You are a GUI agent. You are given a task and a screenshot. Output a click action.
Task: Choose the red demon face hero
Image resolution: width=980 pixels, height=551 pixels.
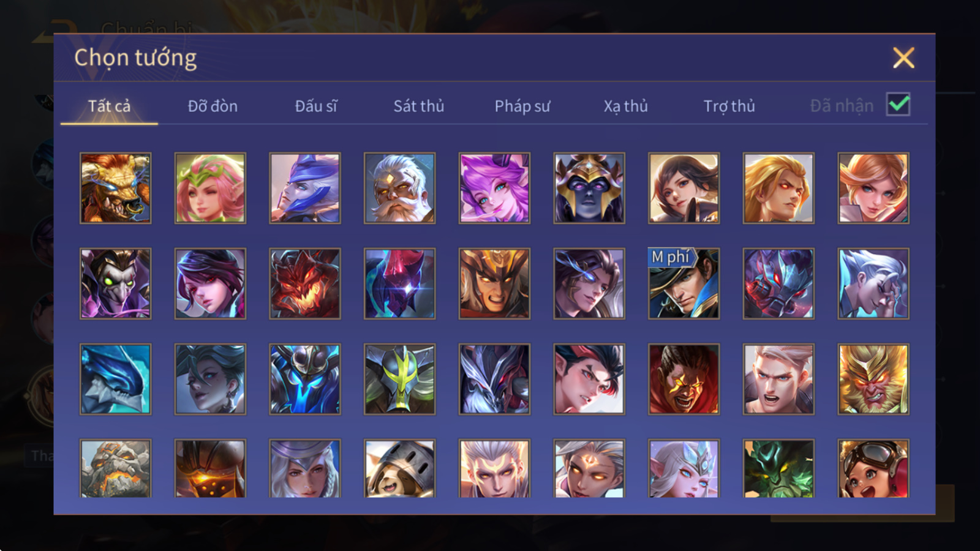[x=305, y=283]
